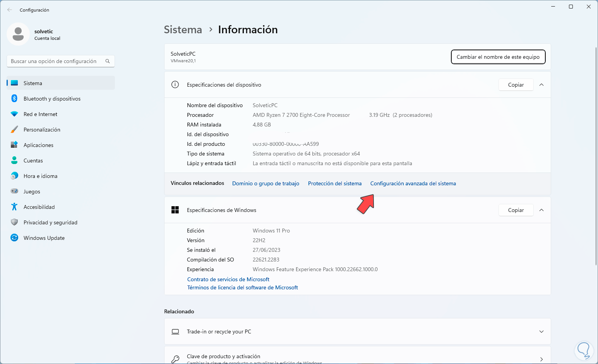Image resolution: width=598 pixels, height=364 pixels.
Task: Expand Trade-in or recycle your PC
Action: [x=541, y=332]
